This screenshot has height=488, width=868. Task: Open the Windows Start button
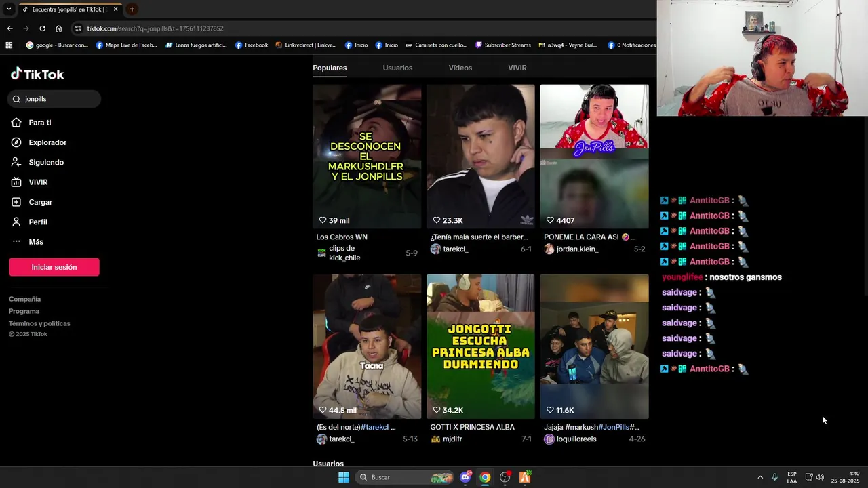344,477
